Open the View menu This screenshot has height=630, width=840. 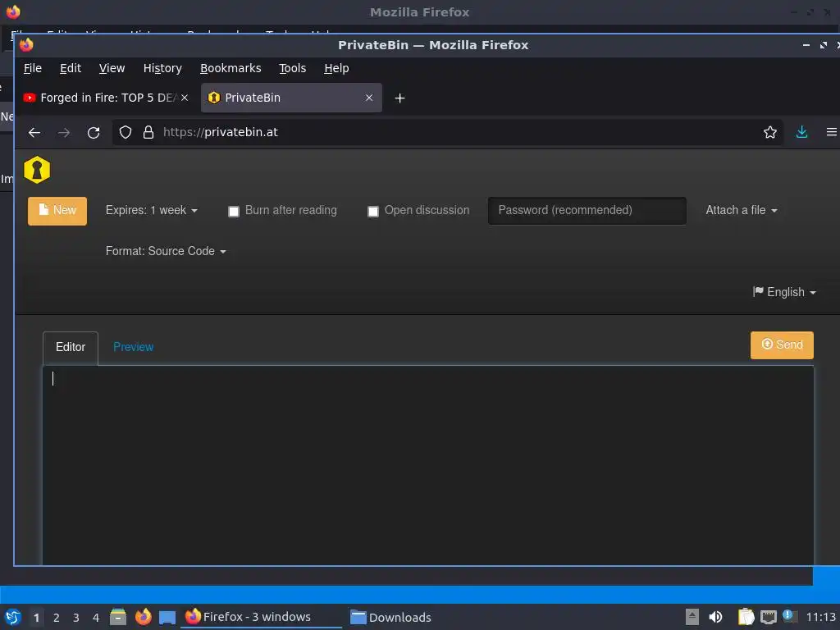[x=112, y=68]
